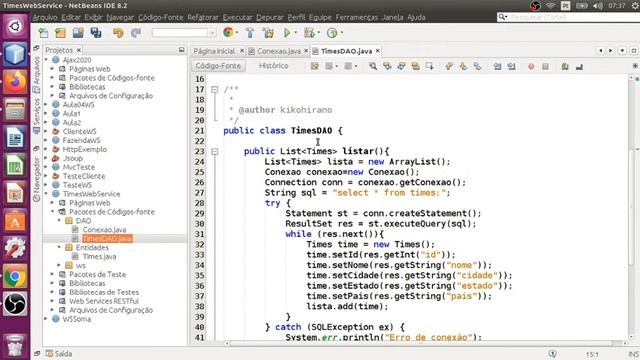This screenshot has width=640, height=360.
Task: Collapse the TimesWebService project node
Action: coord(46,193)
